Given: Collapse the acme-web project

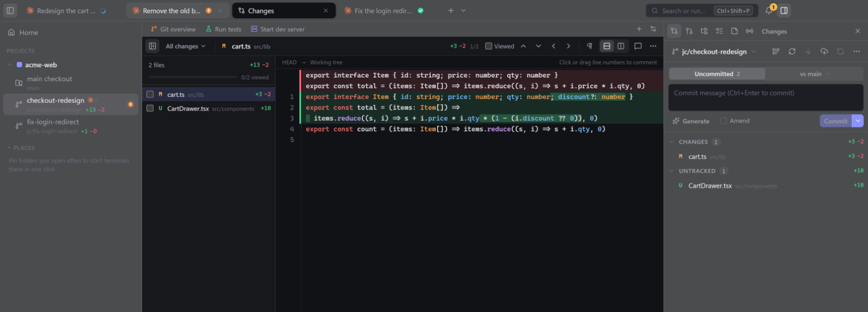Looking at the screenshot, I should (x=10, y=64).
